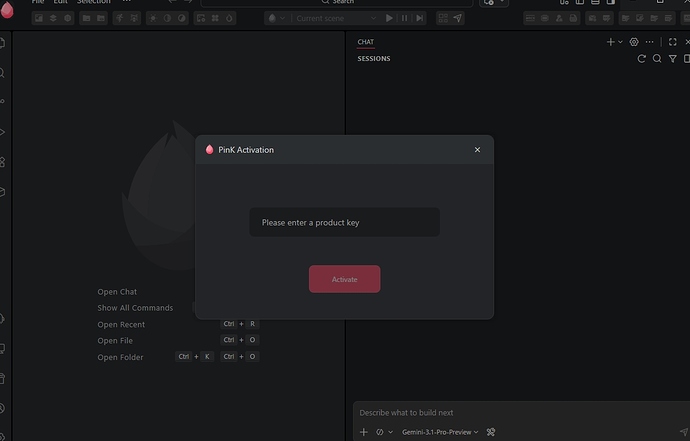Click the slashed circle icon below chat input
690x441 pixels.
pyautogui.click(x=379, y=432)
